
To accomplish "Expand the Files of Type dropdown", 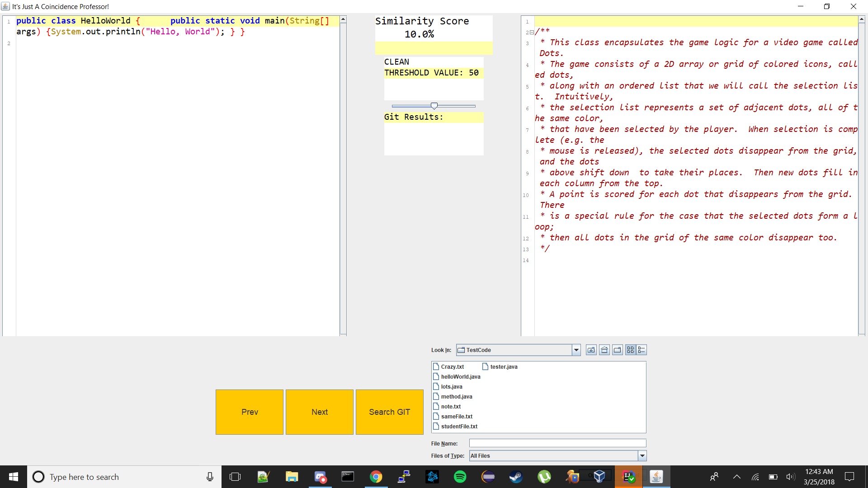I will tap(642, 456).
